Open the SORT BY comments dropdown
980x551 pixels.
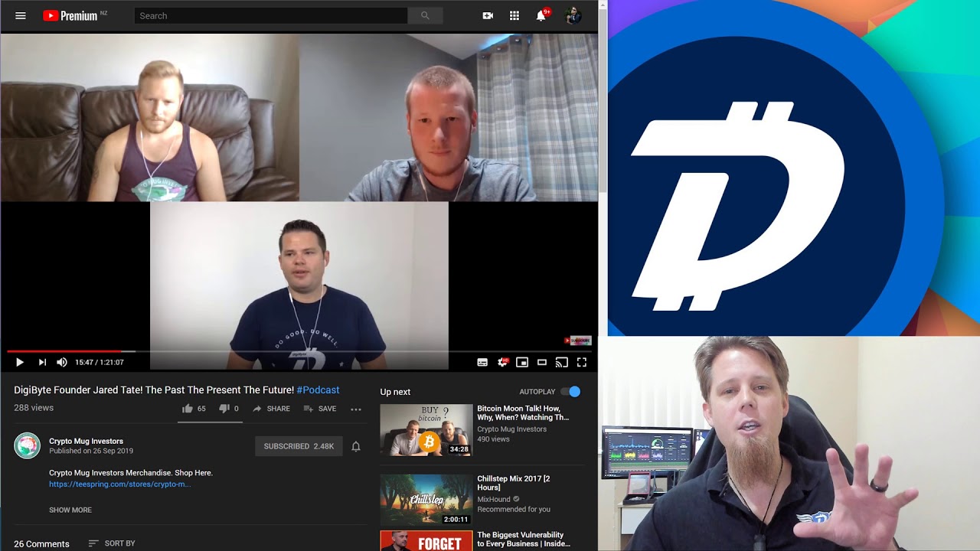click(112, 543)
